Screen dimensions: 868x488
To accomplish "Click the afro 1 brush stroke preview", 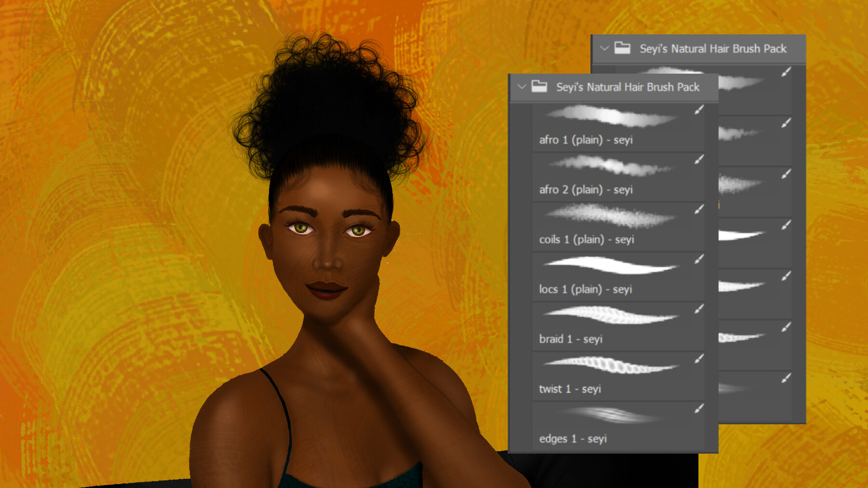I will (x=611, y=116).
